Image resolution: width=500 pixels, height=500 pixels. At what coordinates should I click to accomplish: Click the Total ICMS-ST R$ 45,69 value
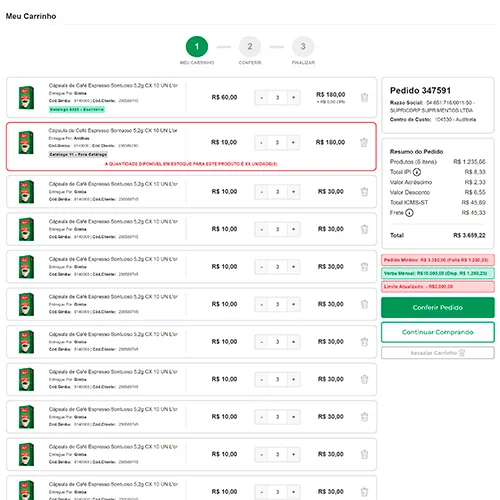tap(473, 202)
